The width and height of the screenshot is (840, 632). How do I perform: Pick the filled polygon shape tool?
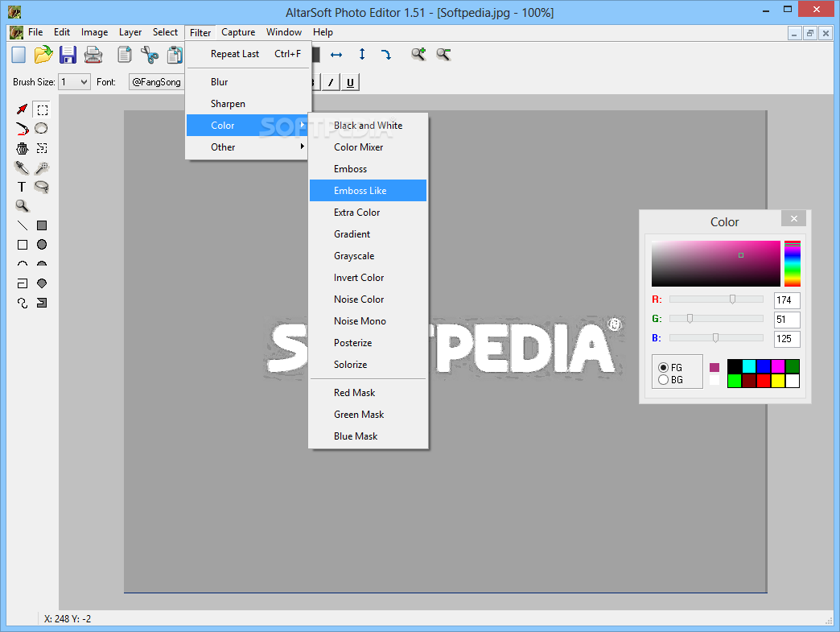pos(42,283)
